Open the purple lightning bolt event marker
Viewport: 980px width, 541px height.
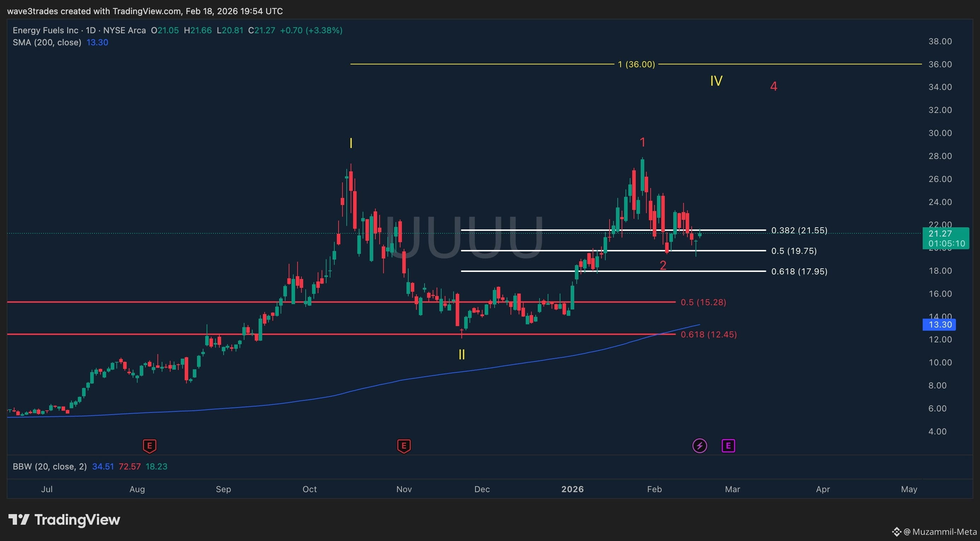699,446
